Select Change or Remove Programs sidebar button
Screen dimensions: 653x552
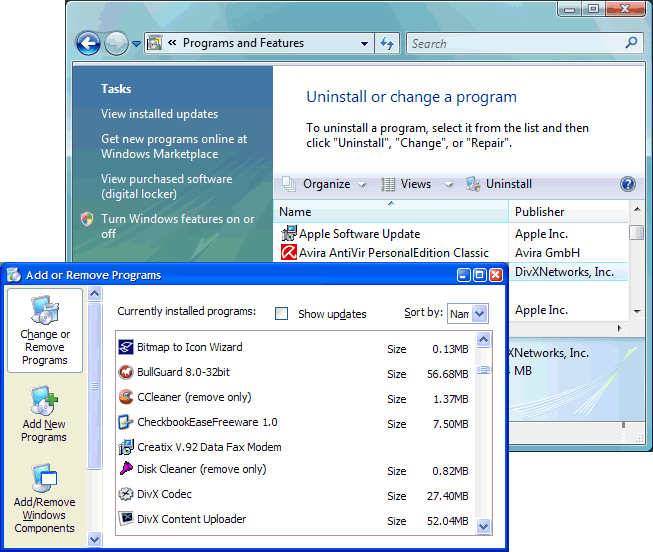coord(45,330)
